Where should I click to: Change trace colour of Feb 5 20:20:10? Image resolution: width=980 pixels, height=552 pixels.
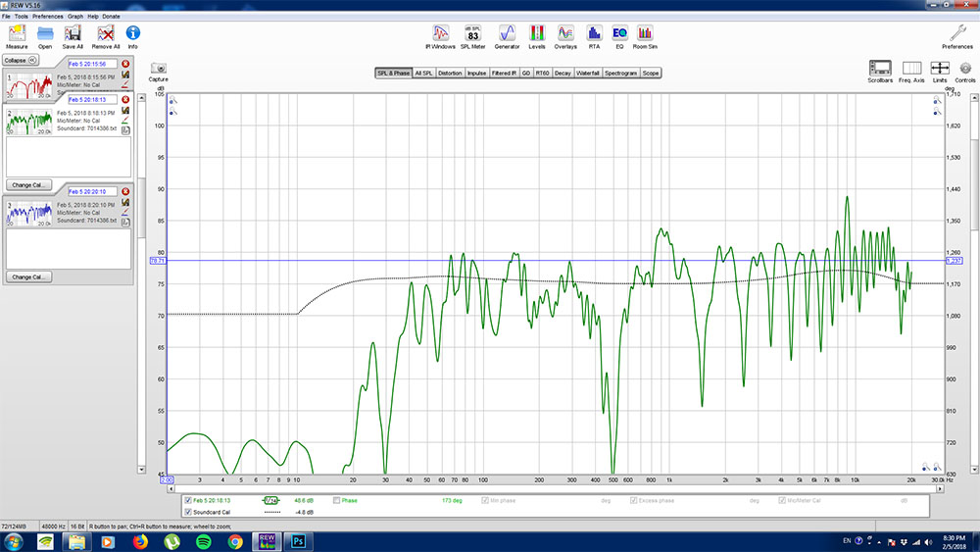coord(125,212)
